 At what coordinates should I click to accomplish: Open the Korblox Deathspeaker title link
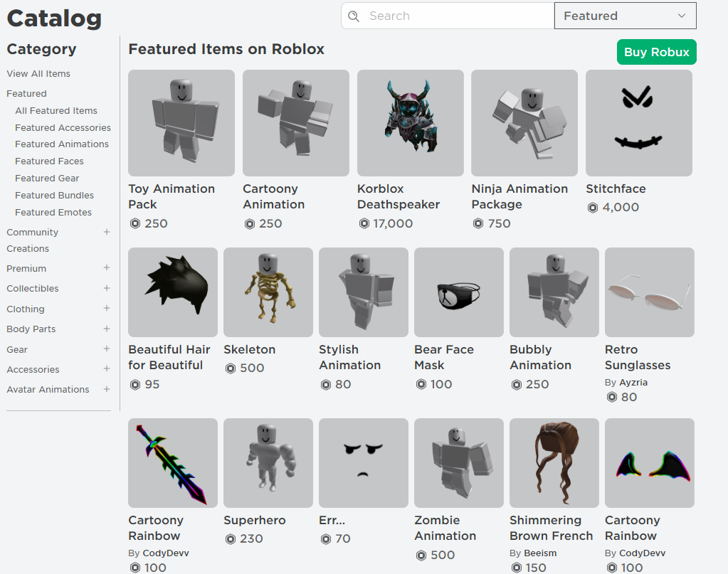pos(399,197)
